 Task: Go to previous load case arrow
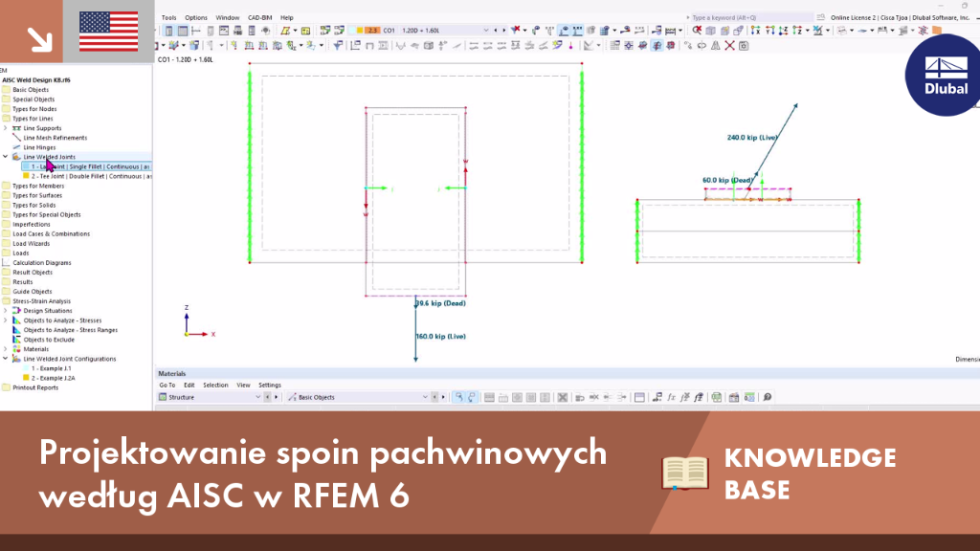[x=496, y=30]
